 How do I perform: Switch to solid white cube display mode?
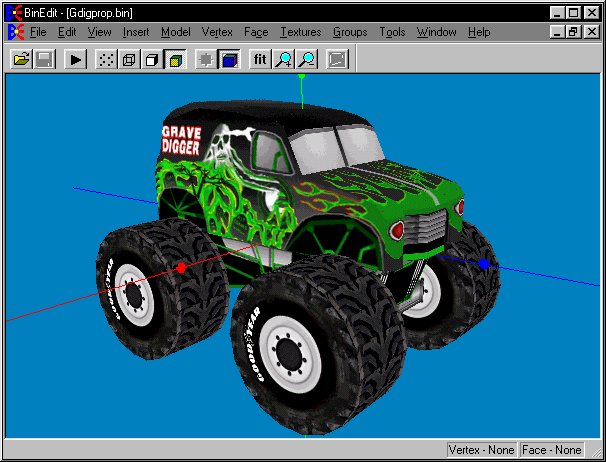point(151,60)
